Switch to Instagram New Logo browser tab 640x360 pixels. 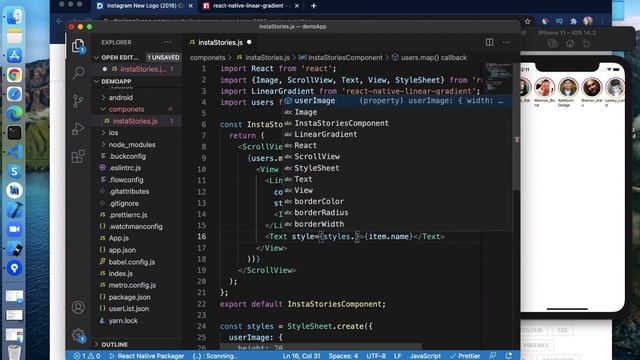(144, 6)
